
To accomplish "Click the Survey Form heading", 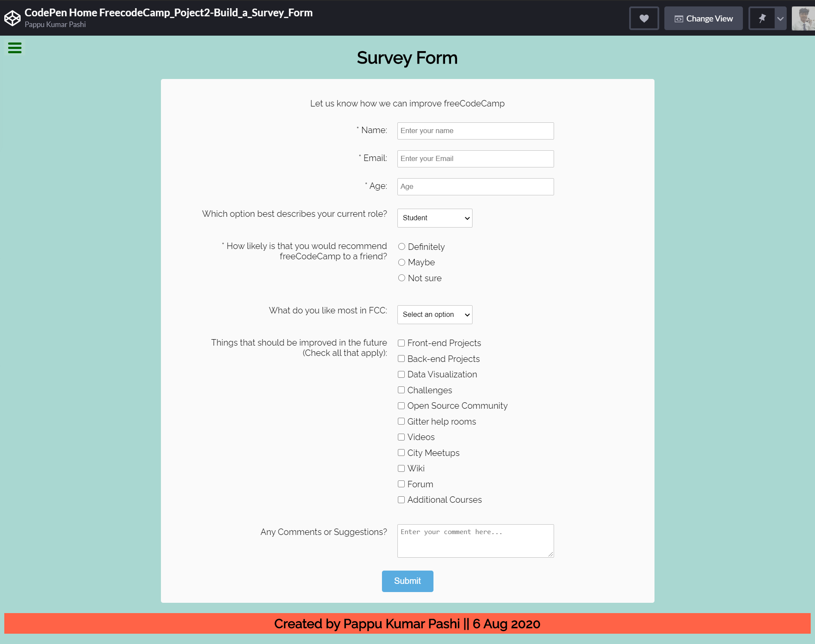I will (407, 58).
